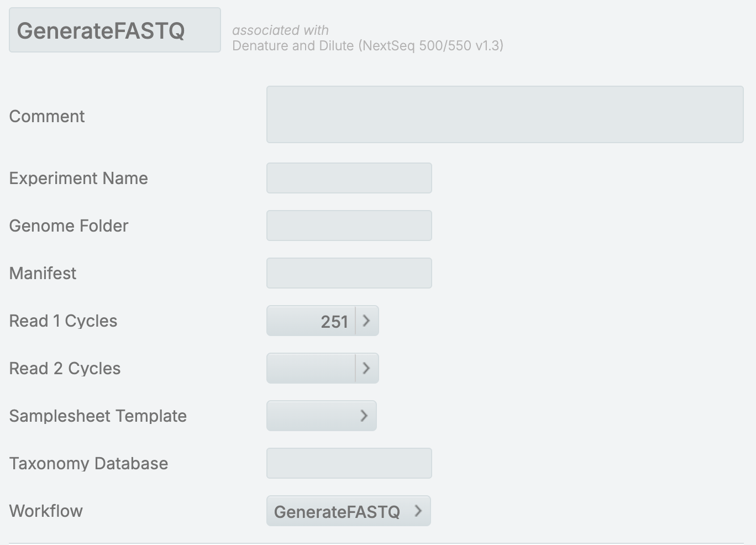Screen dimensions: 756x545
Task: Click the chevron in the Workflow selector
Action: point(418,511)
